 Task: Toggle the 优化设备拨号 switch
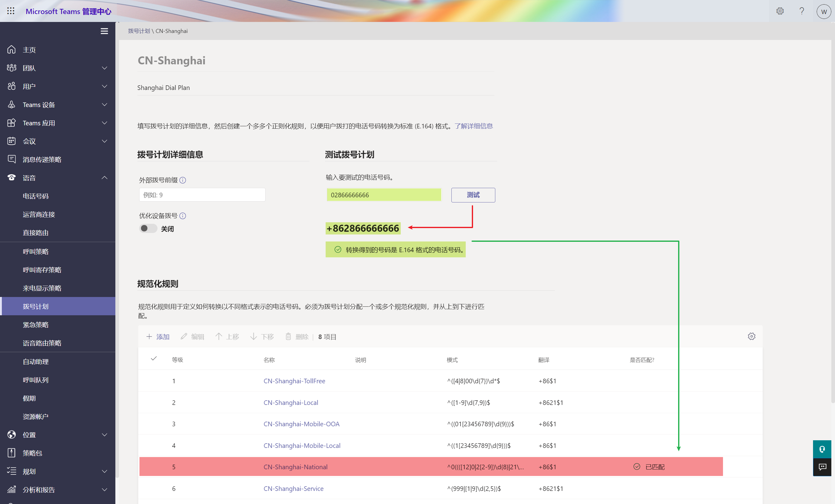(x=148, y=228)
